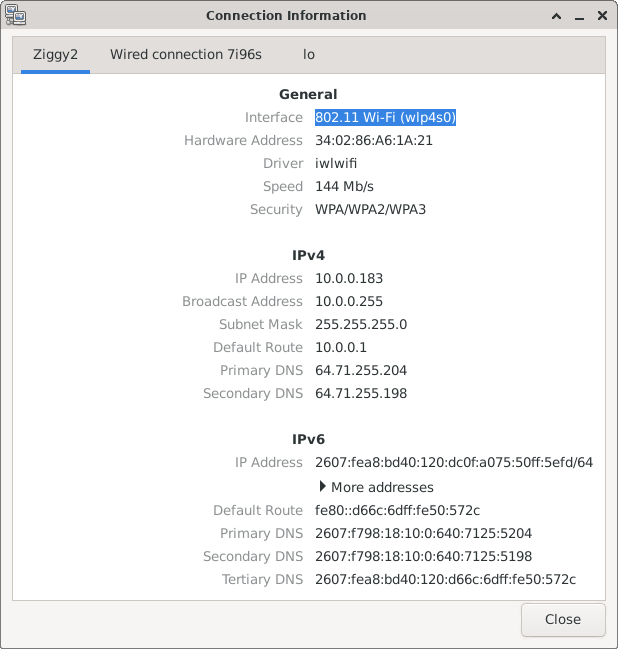
Task: Open the Wired connection 7i96s tab
Action: (186, 55)
